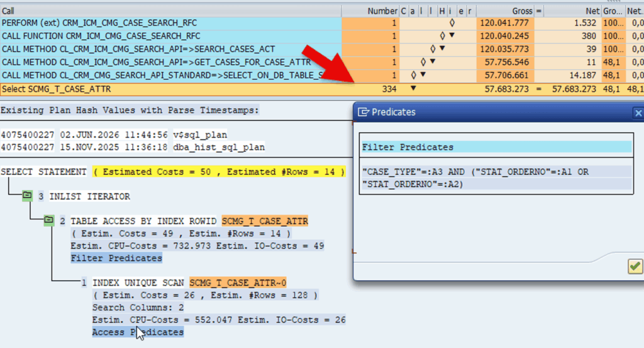Click plan hash row with v$sql_plan
The width and height of the screenshot is (644, 348).
coord(114,135)
